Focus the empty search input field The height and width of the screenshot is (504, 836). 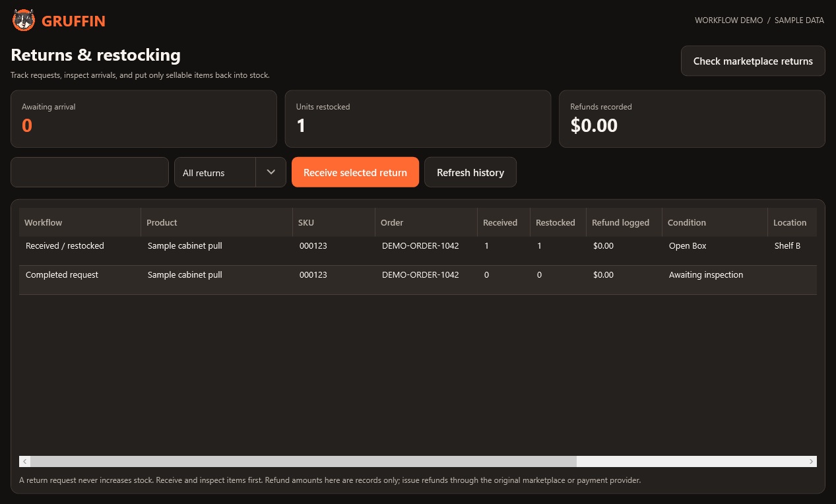tap(90, 172)
